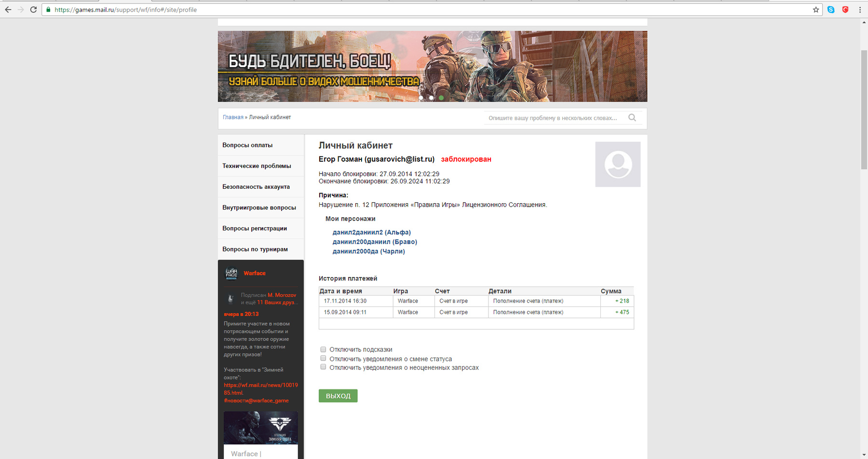Screen dimensions: 868x459
Task: Open the Skype extension icon
Action: (831, 10)
